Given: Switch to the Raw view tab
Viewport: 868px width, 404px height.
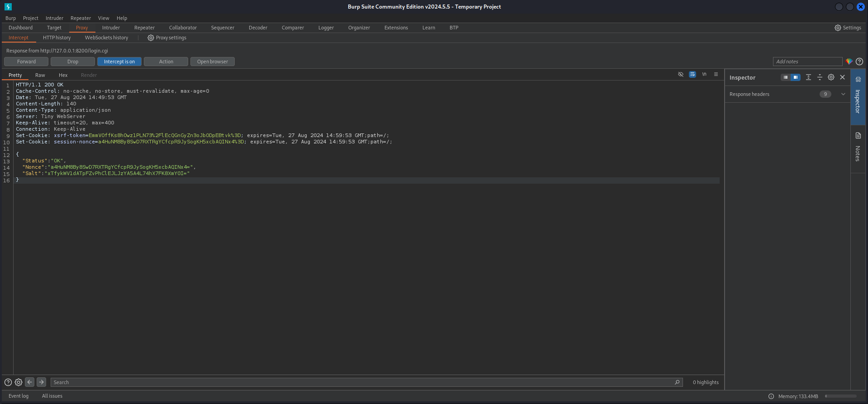Looking at the screenshot, I should coord(40,75).
